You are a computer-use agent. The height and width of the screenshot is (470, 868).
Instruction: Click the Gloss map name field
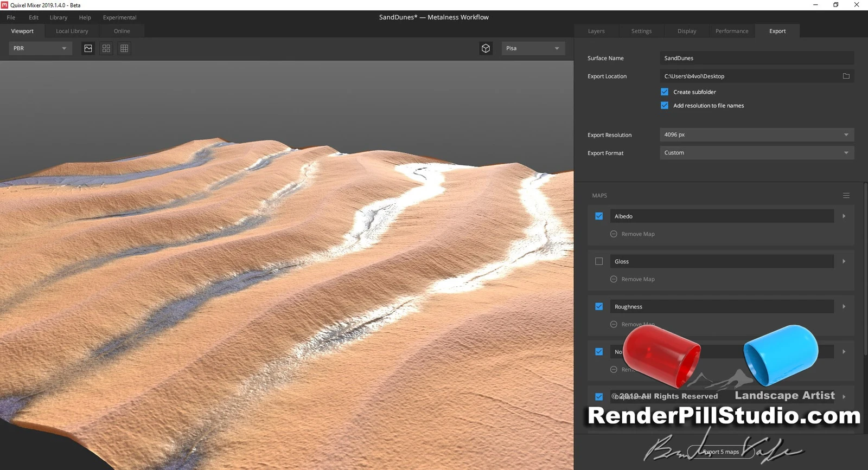pyautogui.click(x=722, y=261)
